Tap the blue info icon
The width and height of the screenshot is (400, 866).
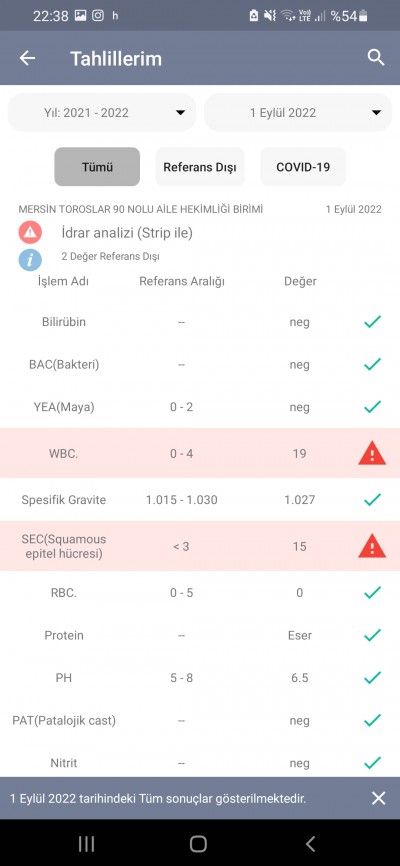click(x=30, y=259)
